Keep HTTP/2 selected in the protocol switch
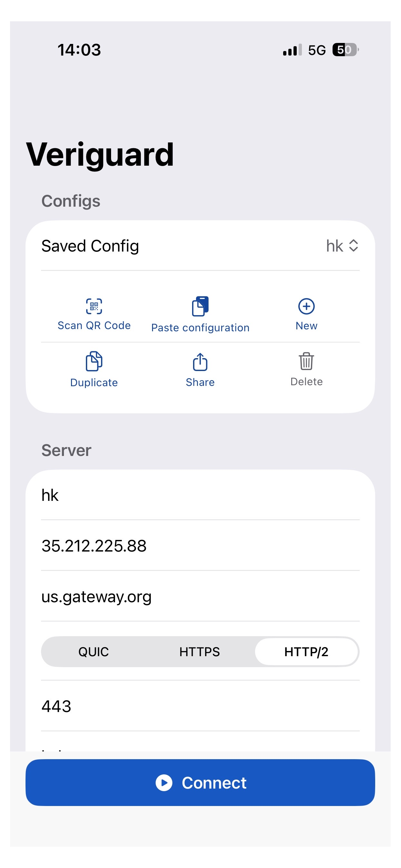This screenshot has height=868, width=401. coord(307,652)
